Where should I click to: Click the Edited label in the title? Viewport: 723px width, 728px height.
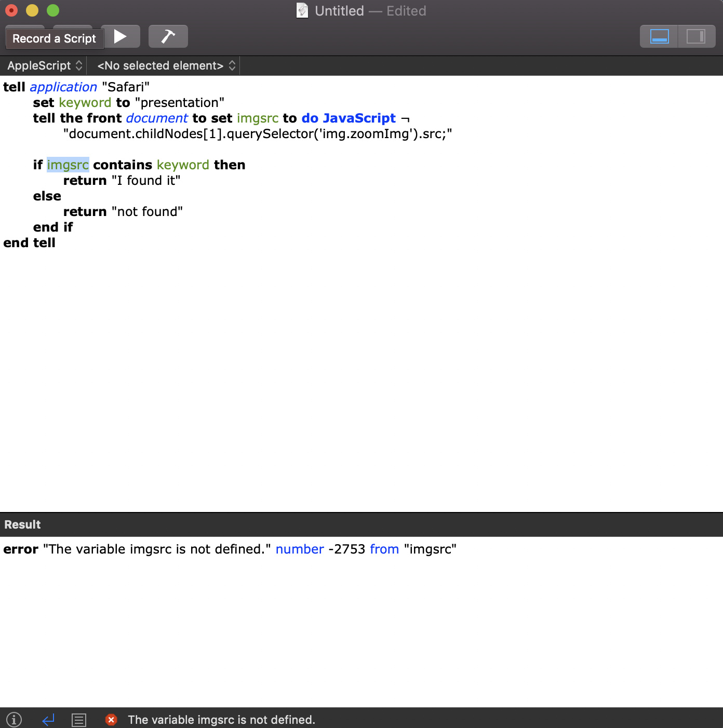pyautogui.click(x=406, y=11)
